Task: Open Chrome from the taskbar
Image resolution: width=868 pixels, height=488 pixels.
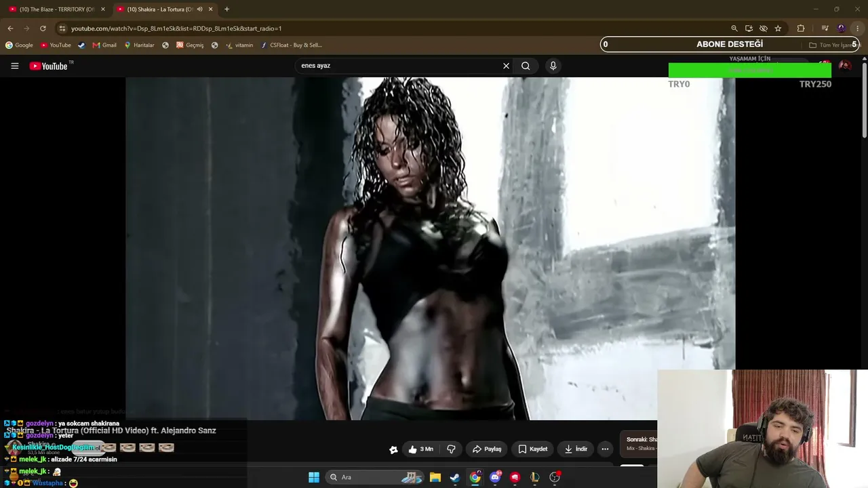Action: [475, 477]
